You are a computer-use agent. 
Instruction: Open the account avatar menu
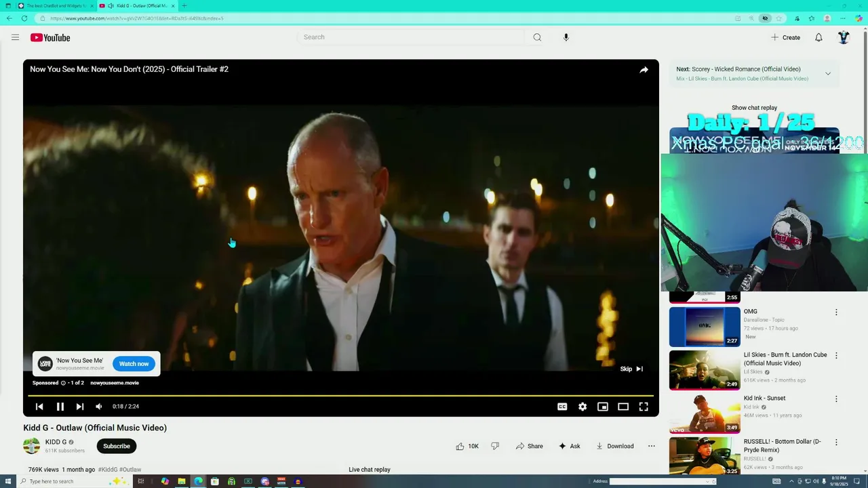tap(844, 37)
